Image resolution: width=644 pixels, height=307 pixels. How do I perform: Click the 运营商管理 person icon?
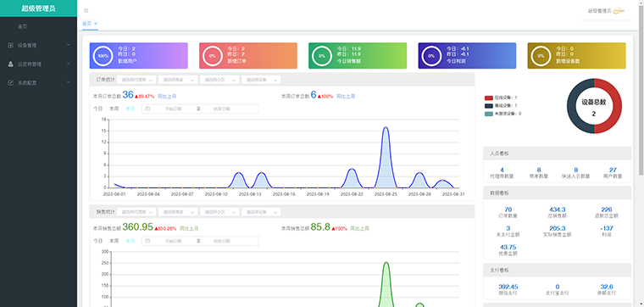11,64
